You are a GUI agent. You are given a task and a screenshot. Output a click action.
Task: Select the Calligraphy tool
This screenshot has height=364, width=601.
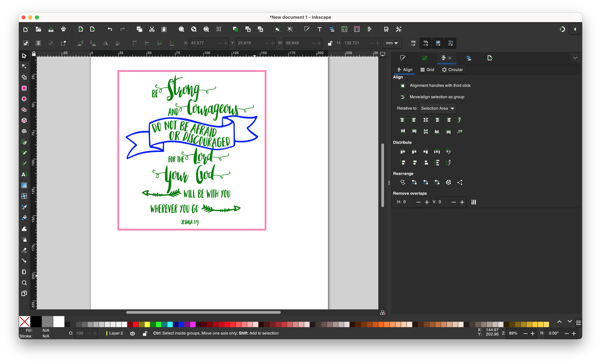click(x=24, y=163)
